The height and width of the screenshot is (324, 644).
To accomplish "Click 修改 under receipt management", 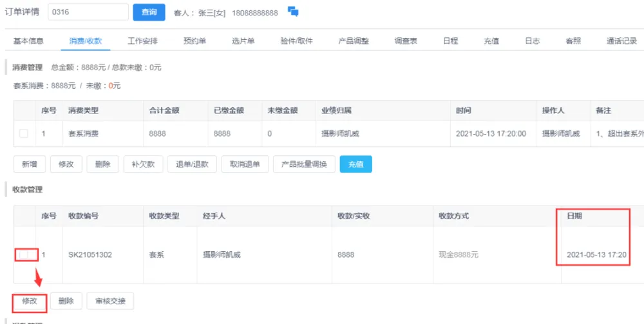I will pos(30,301).
